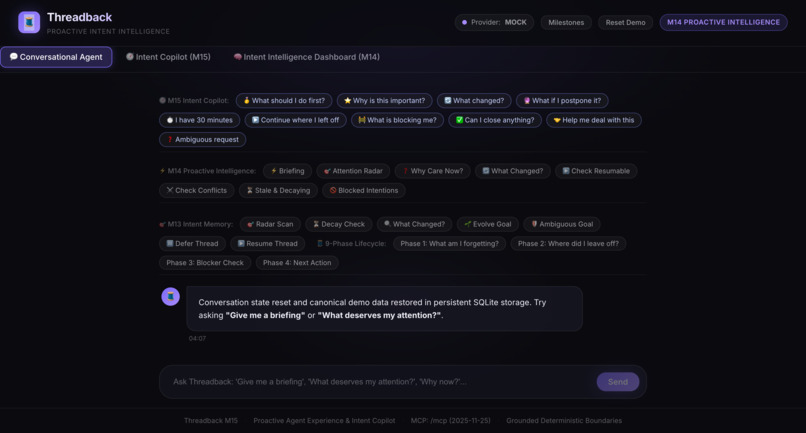
Task: Click 'I have 30 minutes' chip
Action: (199, 120)
